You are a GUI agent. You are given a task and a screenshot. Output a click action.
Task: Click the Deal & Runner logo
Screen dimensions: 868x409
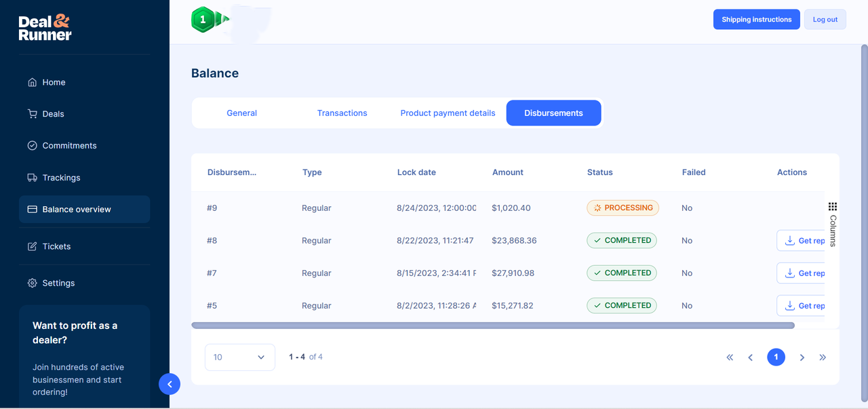pyautogui.click(x=45, y=27)
